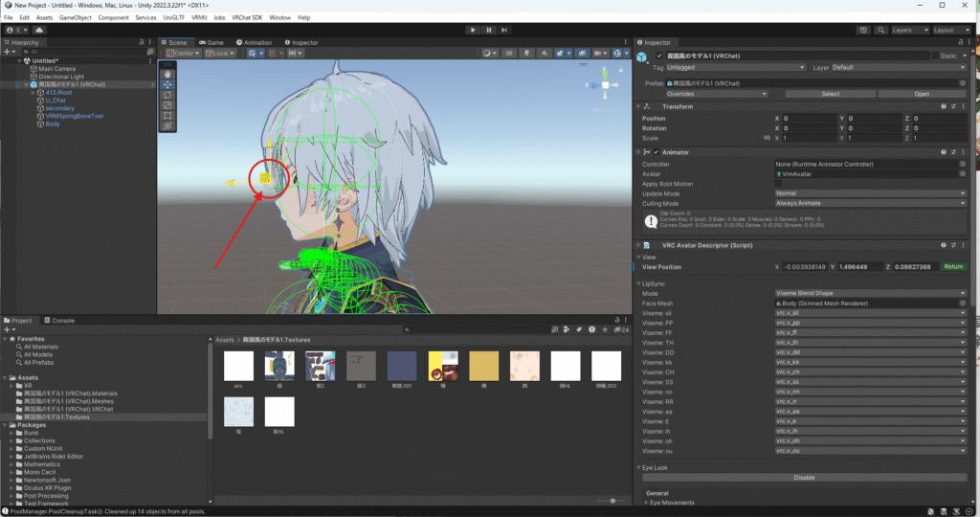Click the Pause button
Image resolution: width=980 pixels, height=517 pixels.
489,30
